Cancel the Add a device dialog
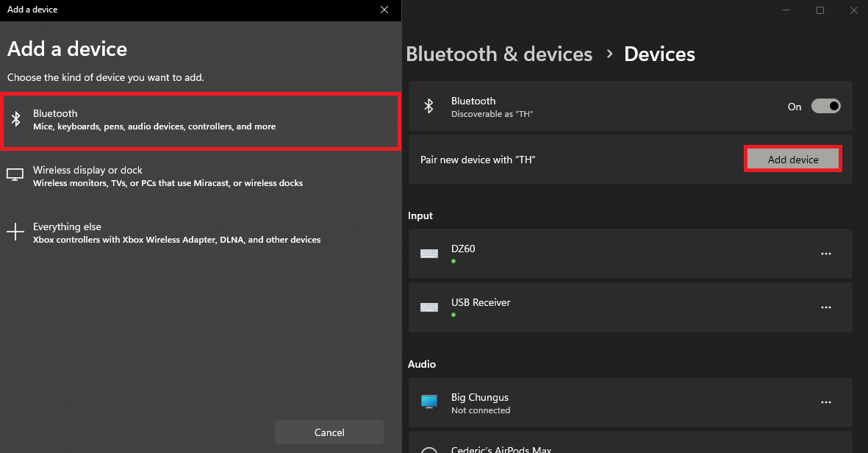 coord(329,432)
